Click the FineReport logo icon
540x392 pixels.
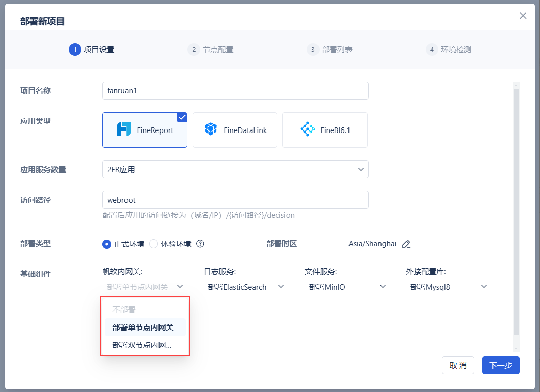tap(123, 129)
